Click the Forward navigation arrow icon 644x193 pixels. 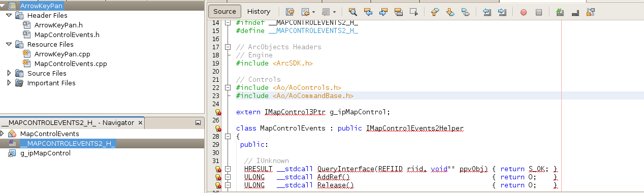tap(327, 12)
